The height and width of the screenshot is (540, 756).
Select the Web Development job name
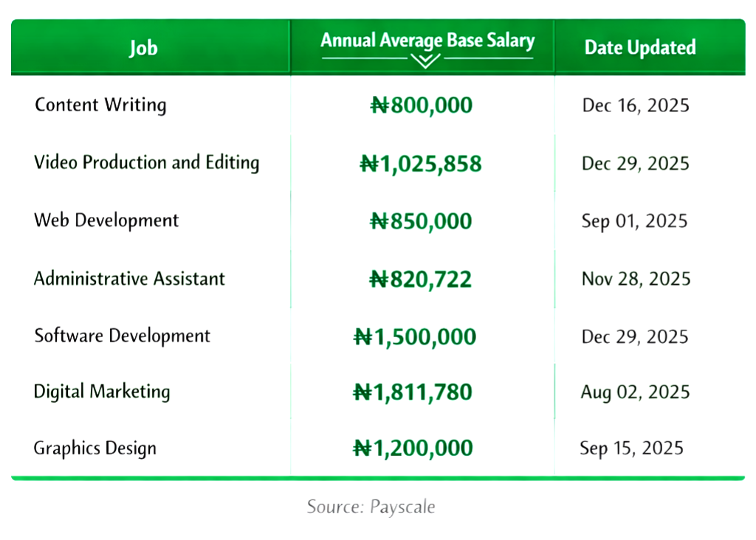106,221
